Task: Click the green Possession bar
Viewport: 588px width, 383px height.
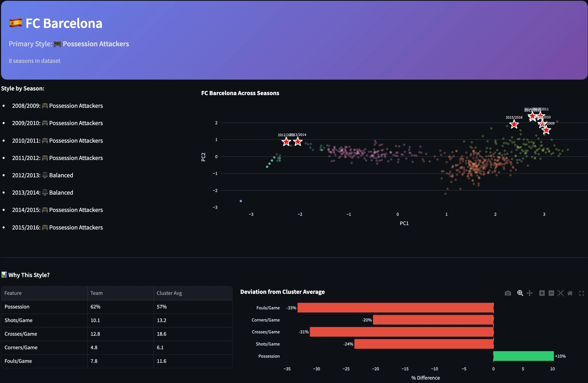Action: click(x=523, y=356)
